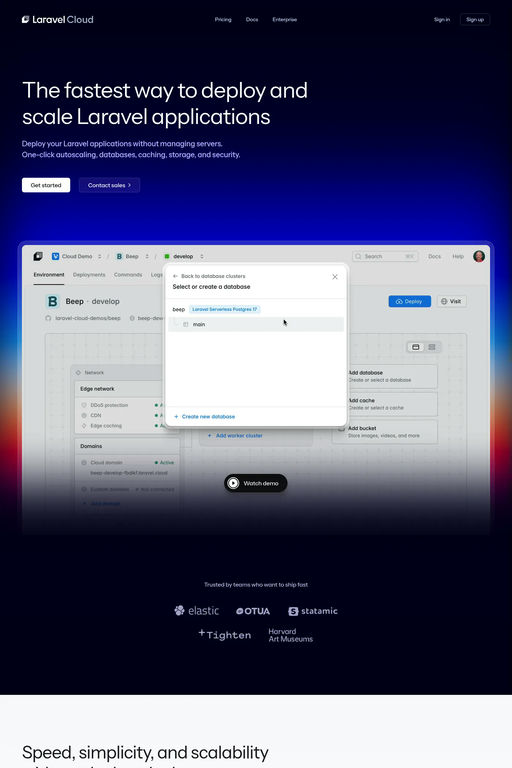Open the Pricing page
The height and width of the screenshot is (768, 512).
[x=223, y=20]
